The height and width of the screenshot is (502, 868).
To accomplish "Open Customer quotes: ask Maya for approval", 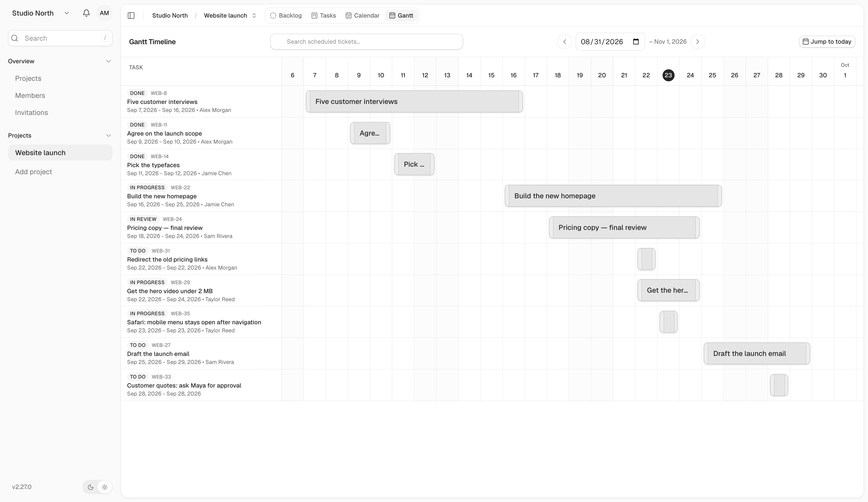I will 184,386.
